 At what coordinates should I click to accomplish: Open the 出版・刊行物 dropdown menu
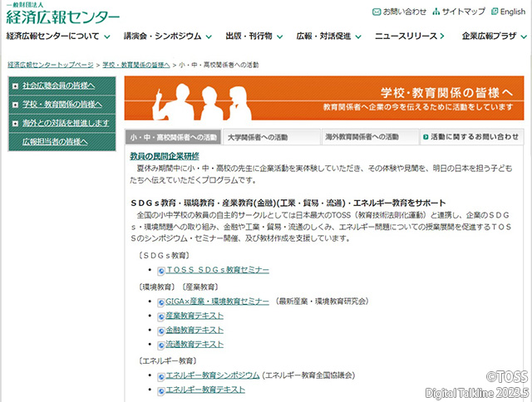[278, 37]
